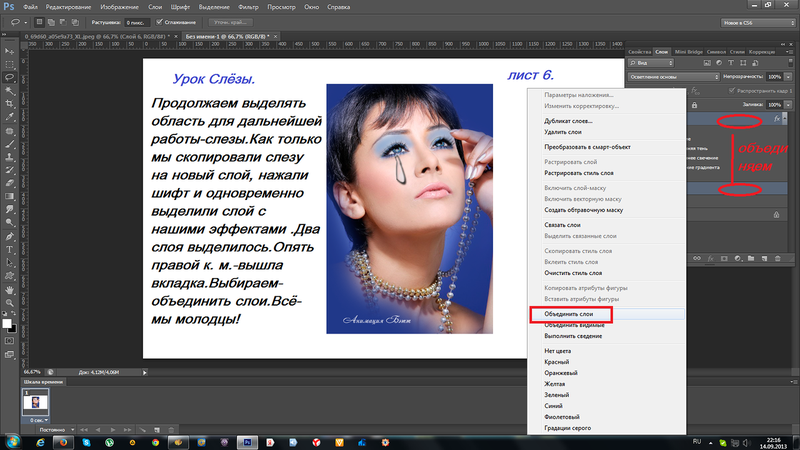Screen dimensions: 800x450
Task: Select the Magic Wand tool
Action: pyautogui.click(x=9, y=89)
